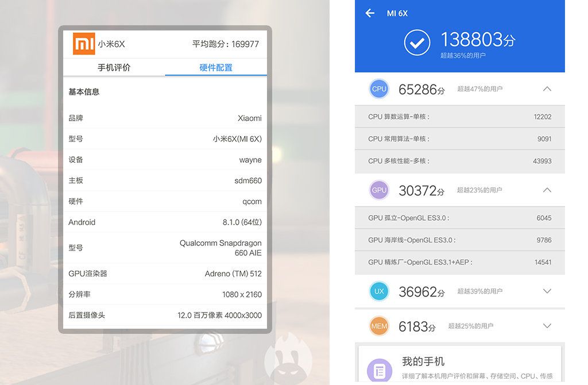This screenshot has width=588, height=385.
Task: Select the GPU 精炼厂-OpenGL ES3.1+AEP row
Action: tap(460, 263)
